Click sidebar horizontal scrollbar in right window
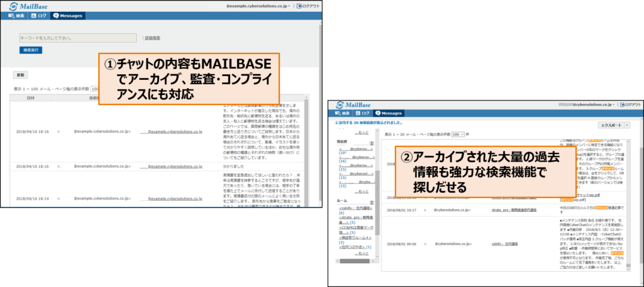 [x=355, y=261]
